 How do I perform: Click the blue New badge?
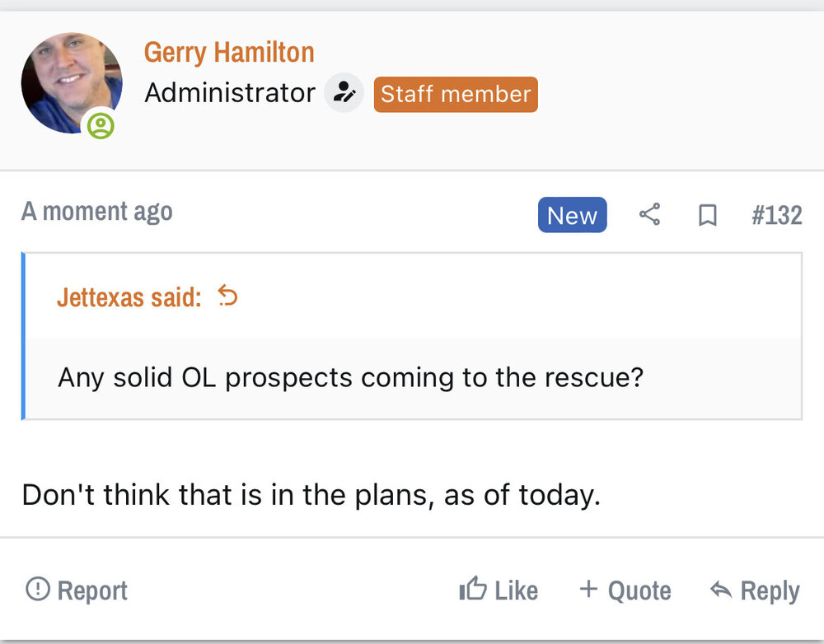[x=572, y=215]
